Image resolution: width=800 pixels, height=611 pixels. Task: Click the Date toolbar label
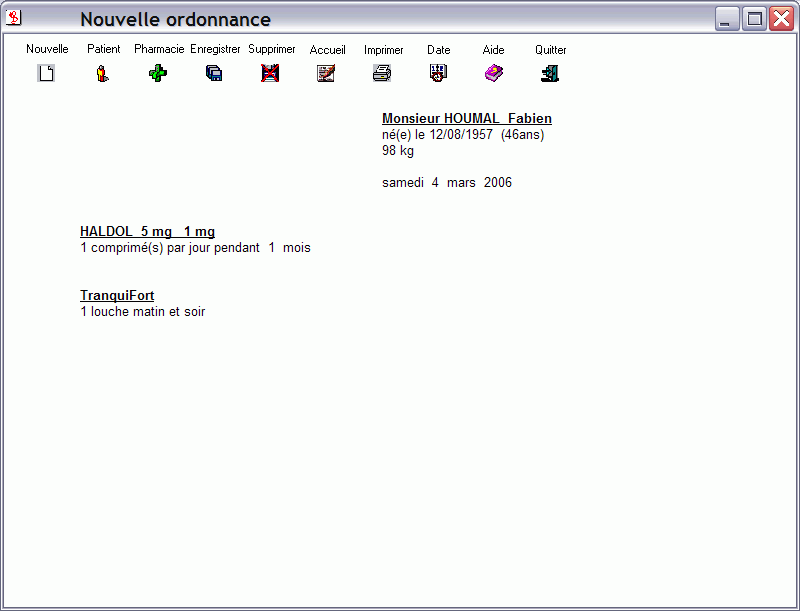[438, 49]
